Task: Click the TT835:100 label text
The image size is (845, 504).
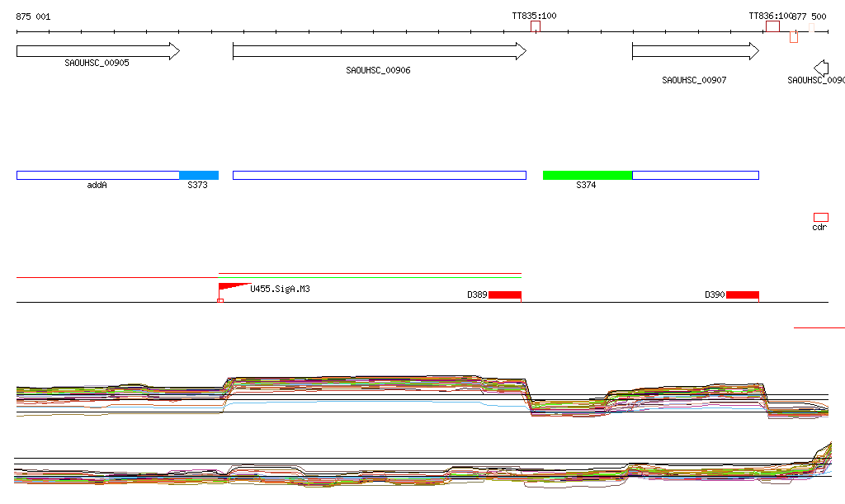Action: [534, 16]
